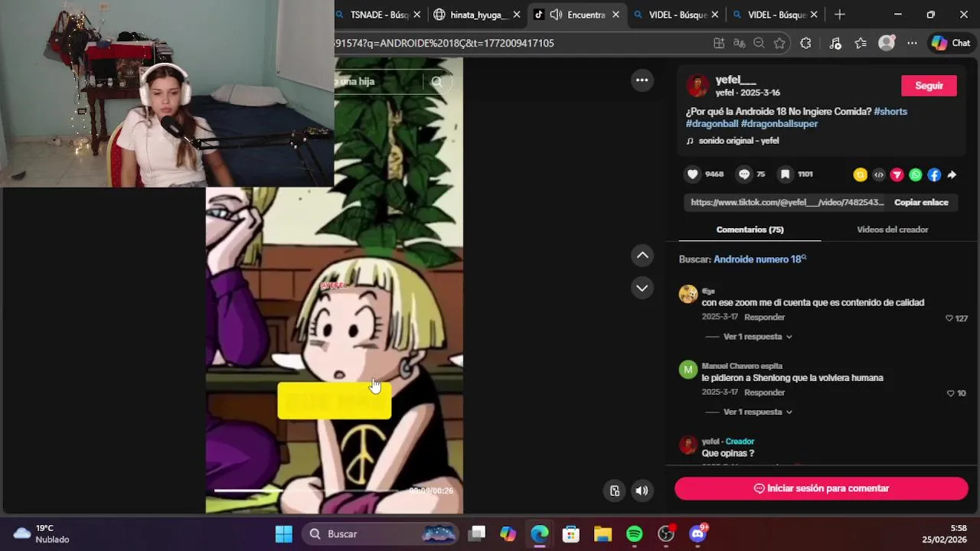Open comments via the speech bubble icon

click(x=744, y=174)
